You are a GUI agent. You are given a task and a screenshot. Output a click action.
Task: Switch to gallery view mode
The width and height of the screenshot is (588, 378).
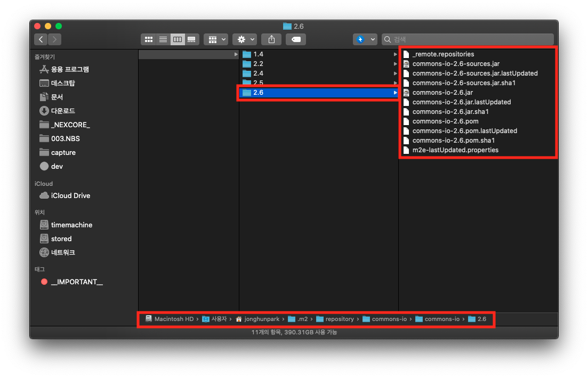pos(192,39)
